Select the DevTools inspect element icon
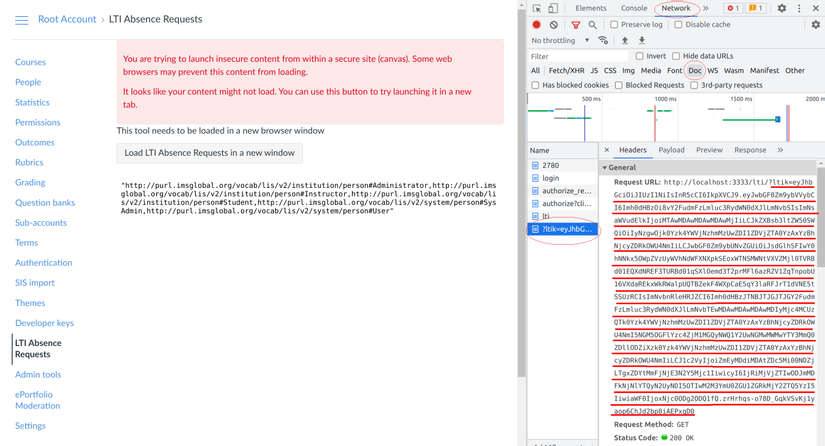825x446 pixels. [537, 8]
